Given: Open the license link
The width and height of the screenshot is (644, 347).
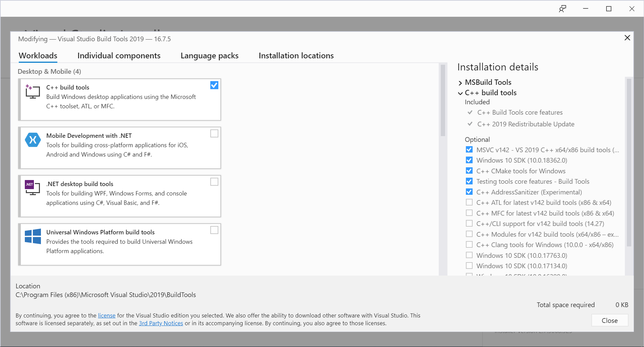Looking at the screenshot, I should 107,315.
